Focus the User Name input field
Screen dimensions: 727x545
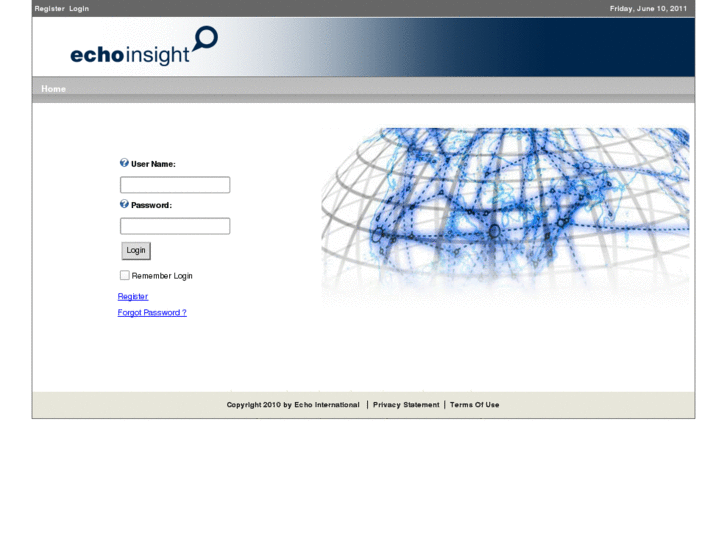(x=175, y=185)
